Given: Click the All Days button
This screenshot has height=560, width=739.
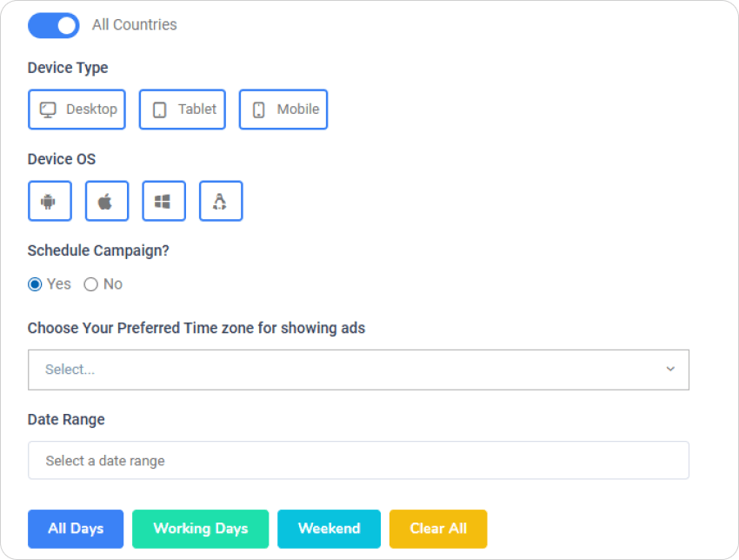Looking at the screenshot, I should tap(76, 529).
